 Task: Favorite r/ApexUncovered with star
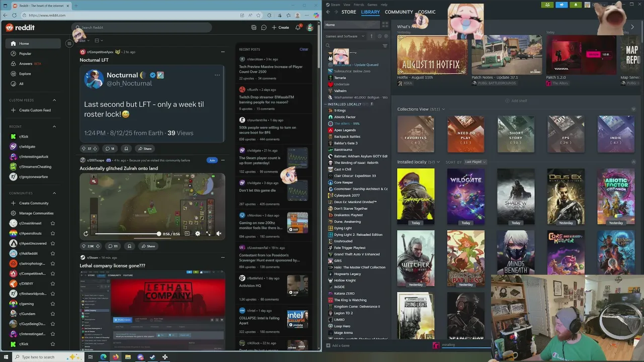pos(53,243)
